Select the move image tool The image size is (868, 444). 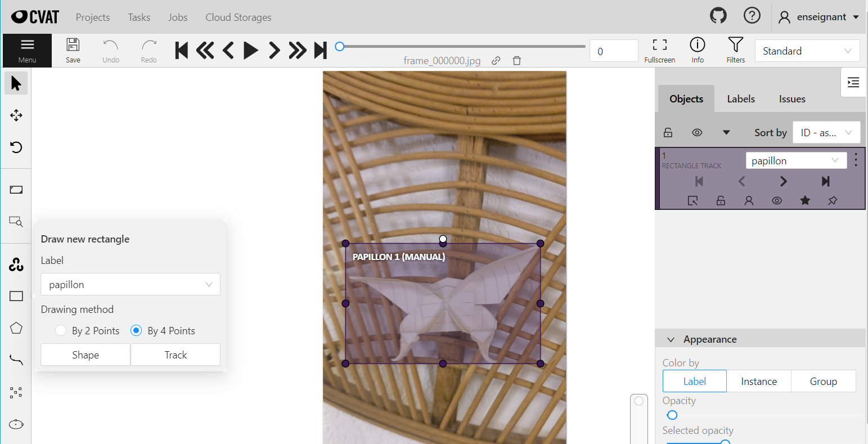pyautogui.click(x=16, y=115)
